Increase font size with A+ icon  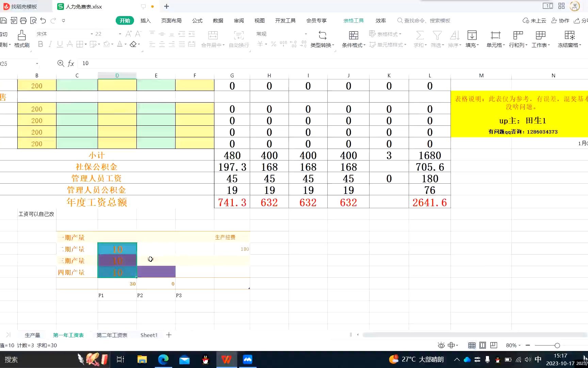coord(129,34)
